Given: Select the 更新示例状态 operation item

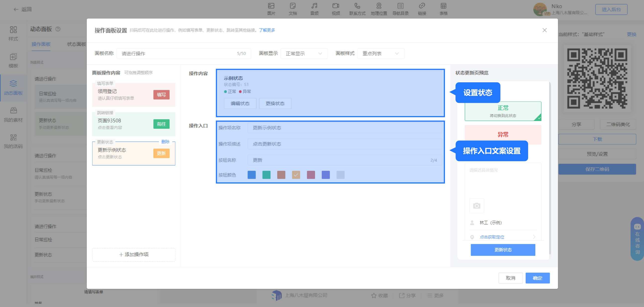Looking at the screenshot, I should (x=134, y=153).
